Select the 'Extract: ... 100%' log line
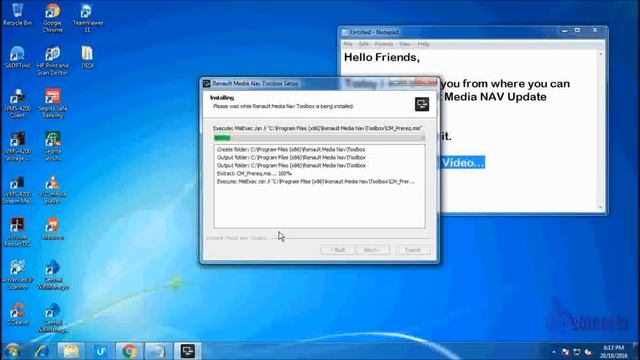The height and width of the screenshot is (360, 640). (x=254, y=173)
